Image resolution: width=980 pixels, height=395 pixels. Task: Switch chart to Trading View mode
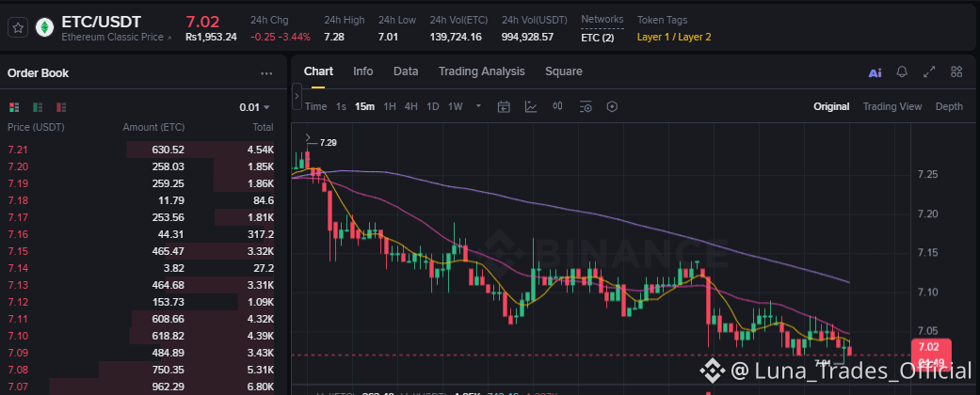point(892,106)
